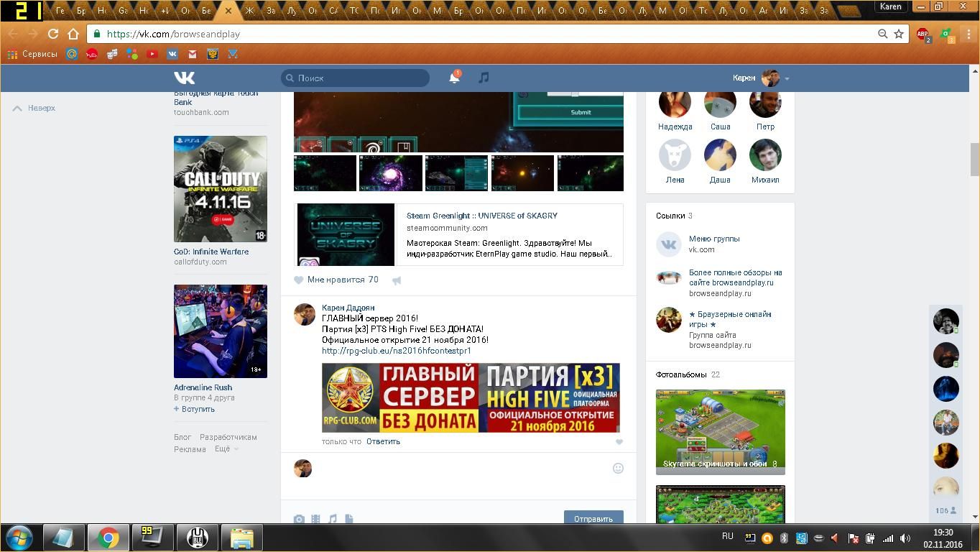This screenshot has width=980, height=552.
Task: Open Chrome menu three dots
Action: pos(969,34)
